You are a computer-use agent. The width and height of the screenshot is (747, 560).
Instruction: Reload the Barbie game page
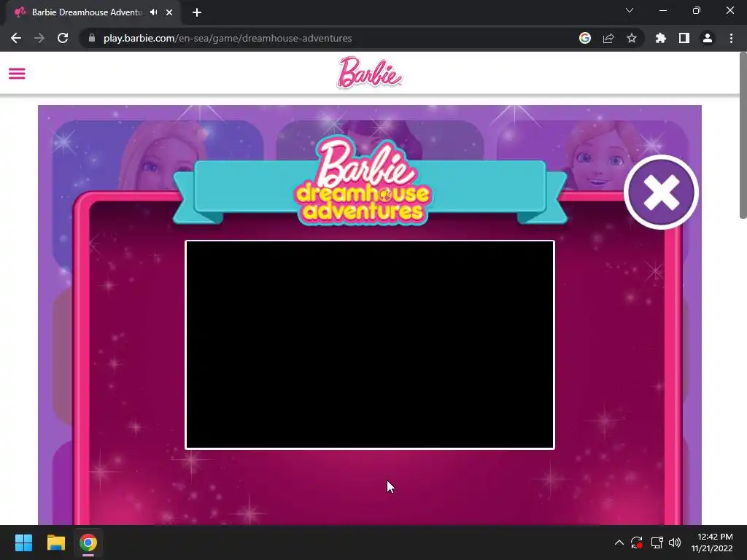[x=63, y=38]
